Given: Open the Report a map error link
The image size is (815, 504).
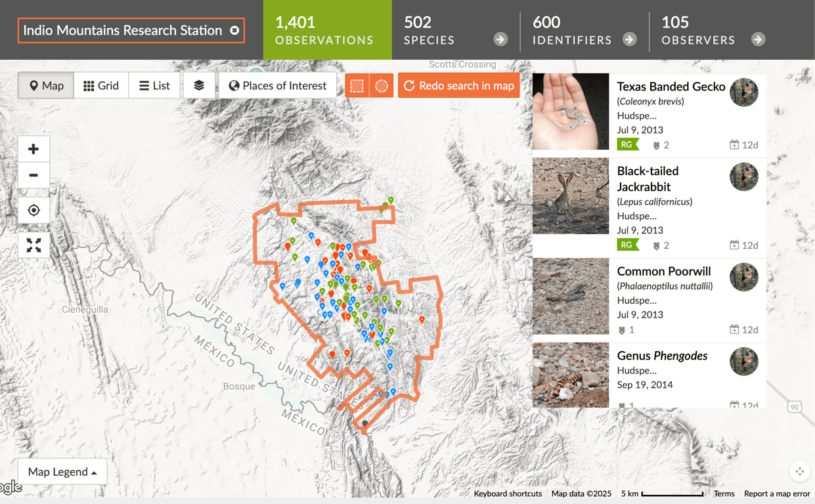Looking at the screenshot, I should pyautogui.click(x=777, y=493).
